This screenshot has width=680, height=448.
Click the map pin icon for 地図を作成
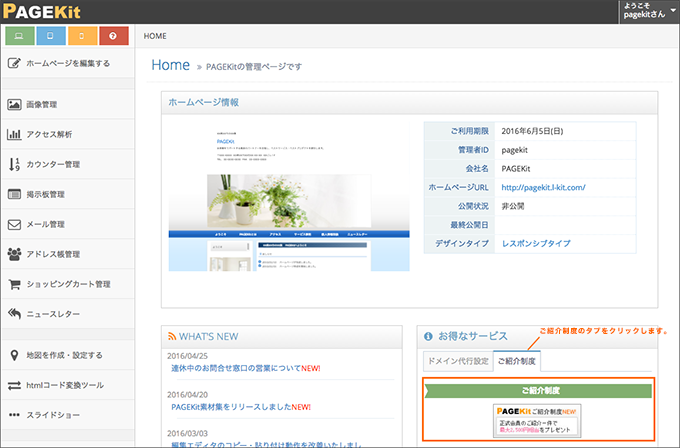[14, 355]
